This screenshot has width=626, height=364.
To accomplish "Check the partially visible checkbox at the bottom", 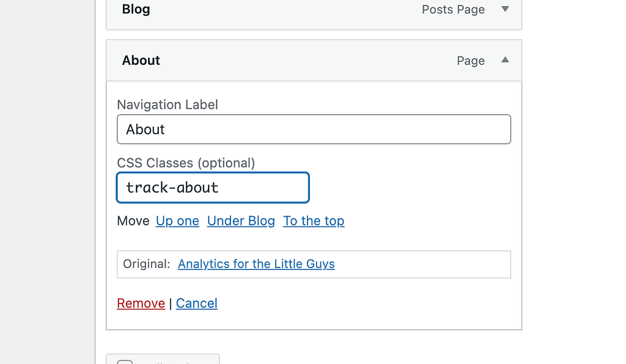I will click(125, 362).
